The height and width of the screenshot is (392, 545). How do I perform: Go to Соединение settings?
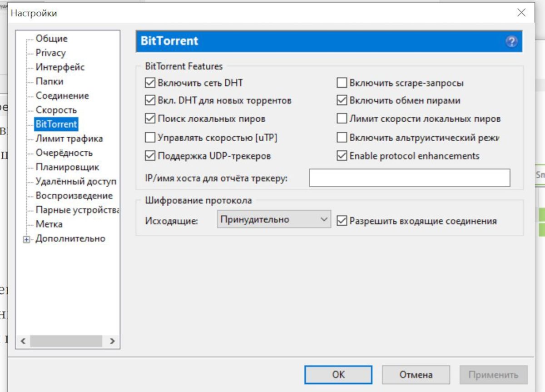point(62,95)
